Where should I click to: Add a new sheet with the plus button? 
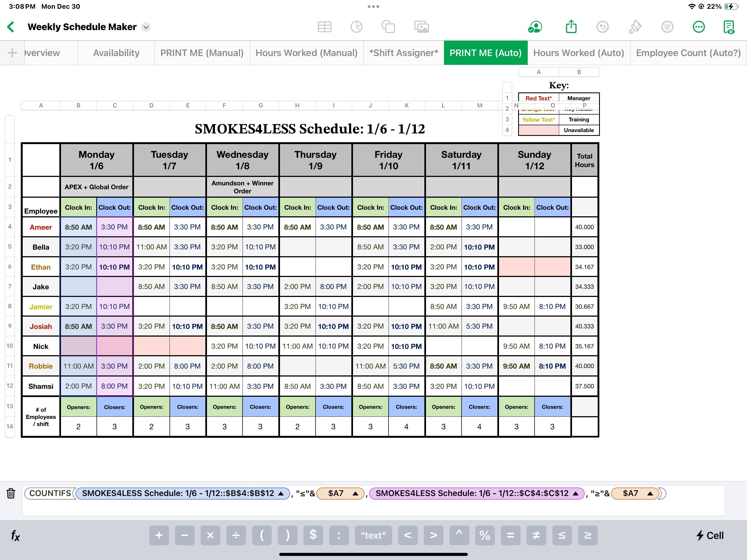[x=12, y=53]
